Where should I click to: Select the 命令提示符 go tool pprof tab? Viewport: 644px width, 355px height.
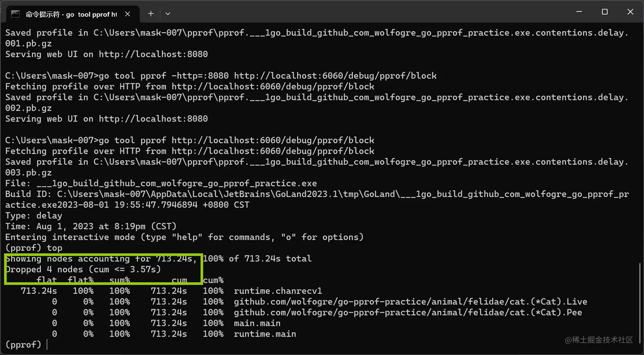pos(72,14)
